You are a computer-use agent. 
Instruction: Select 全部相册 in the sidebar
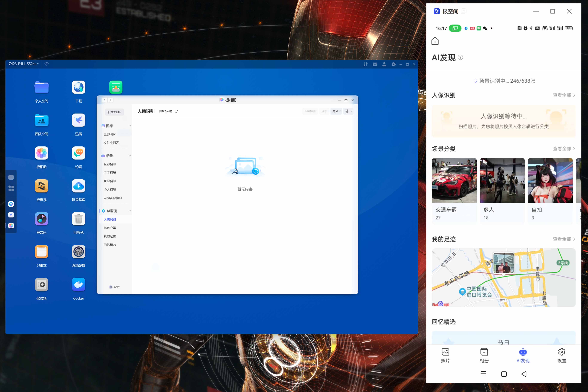[110, 164]
